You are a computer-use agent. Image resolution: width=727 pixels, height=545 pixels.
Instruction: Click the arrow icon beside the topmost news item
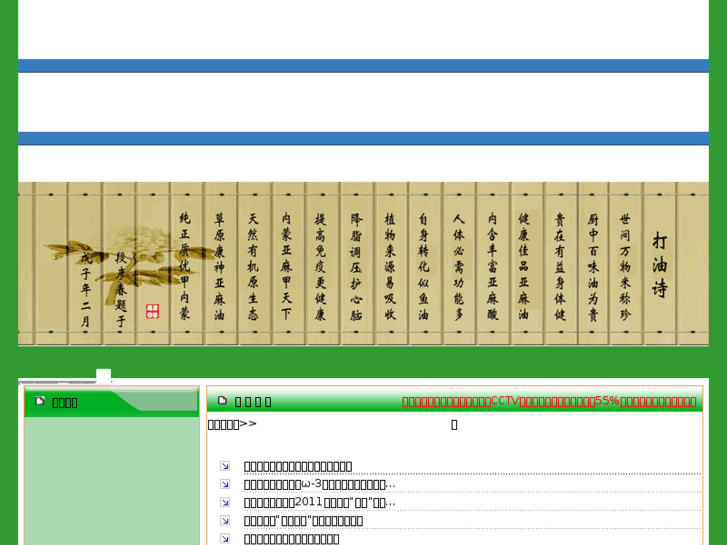pyautogui.click(x=225, y=466)
